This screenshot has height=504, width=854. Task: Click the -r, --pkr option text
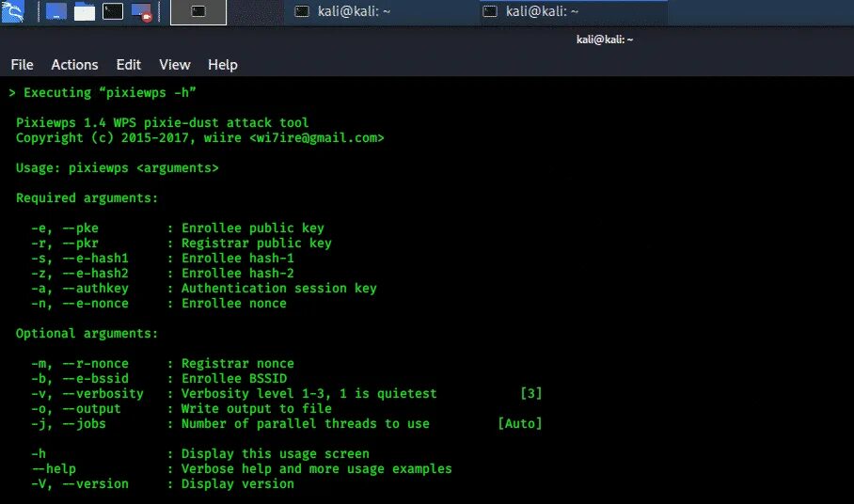click(65, 244)
